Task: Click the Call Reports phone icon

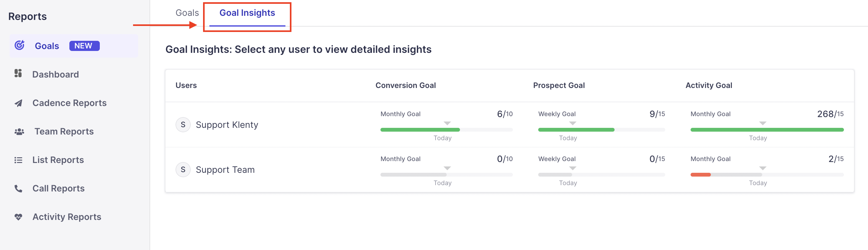Action: click(x=19, y=189)
